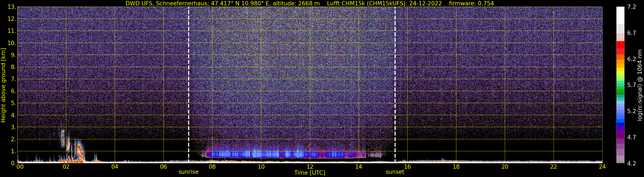Click the 'Time [UTC]' axis title
Viewport: 644px width, 177px height.
310,173
